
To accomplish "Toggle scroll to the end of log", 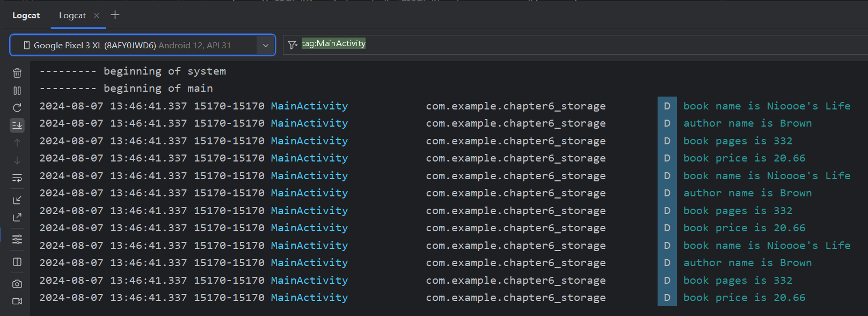I will 17,125.
